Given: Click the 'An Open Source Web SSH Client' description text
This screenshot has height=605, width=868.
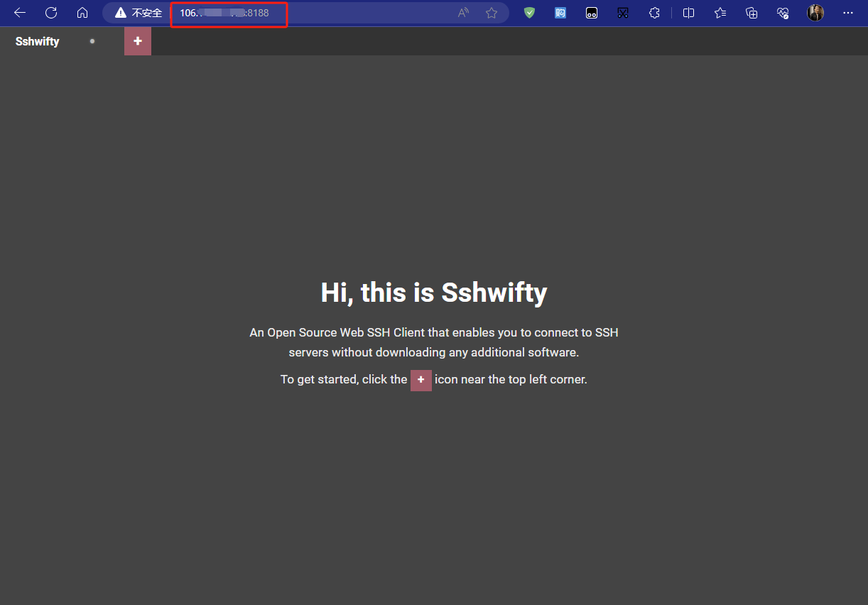Looking at the screenshot, I should 434,342.
